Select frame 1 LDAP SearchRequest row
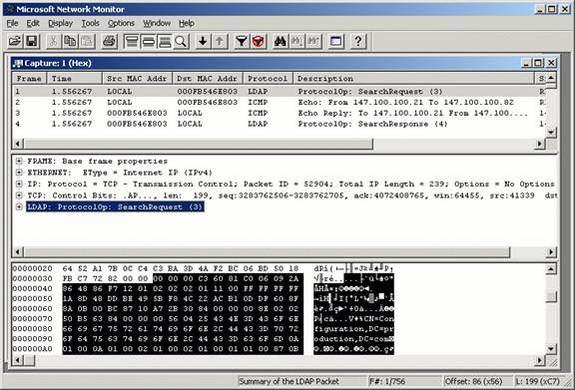The image size is (575, 390). (279, 91)
